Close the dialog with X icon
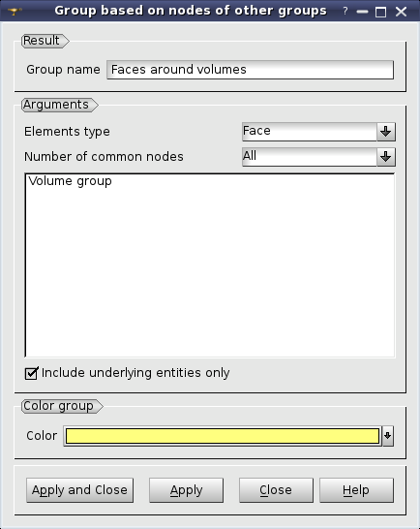Viewport: 420px width, 529px height. [x=401, y=12]
